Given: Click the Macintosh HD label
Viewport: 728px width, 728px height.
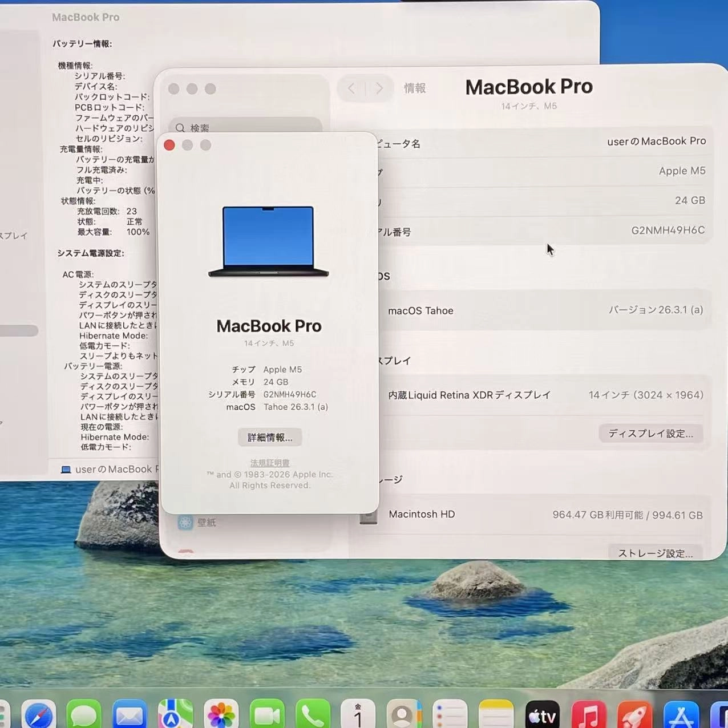Looking at the screenshot, I should pyautogui.click(x=422, y=515).
